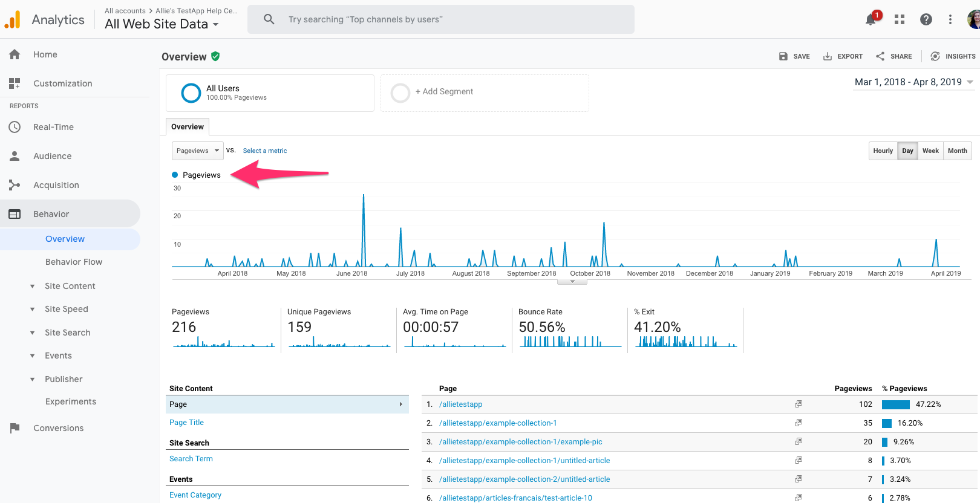
Task: Open the /allietestapp page link
Action: click(461, 404)
